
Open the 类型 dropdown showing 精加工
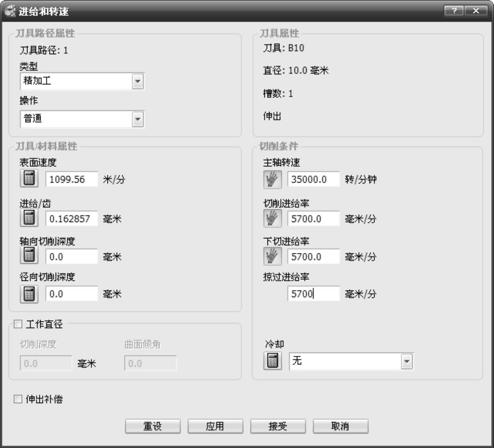[82, 81]
